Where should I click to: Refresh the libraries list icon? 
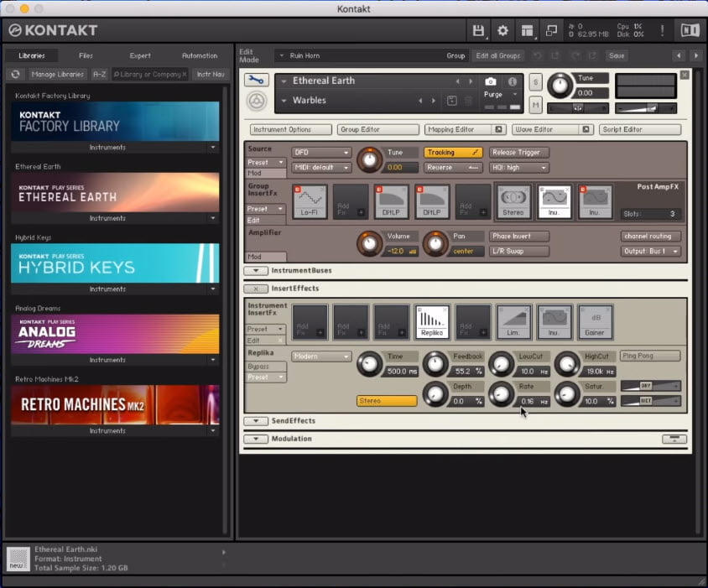(x=16, y=74)
